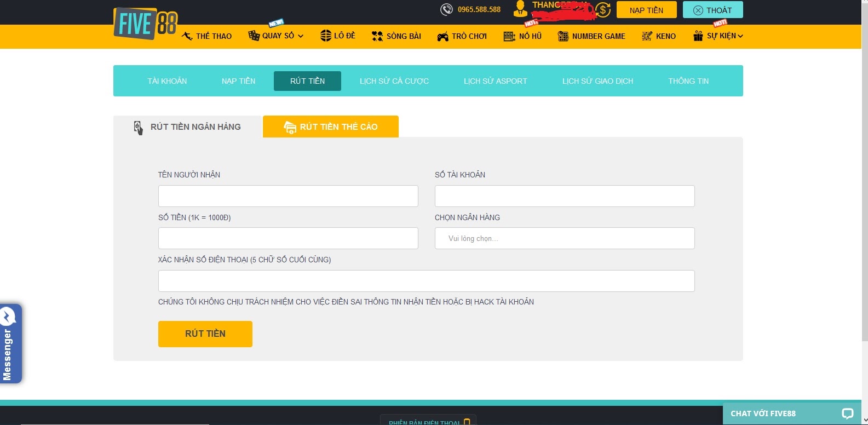Click the Nạp Tiền header button
This screenshot has height=425, width=868.
(646, 10)
